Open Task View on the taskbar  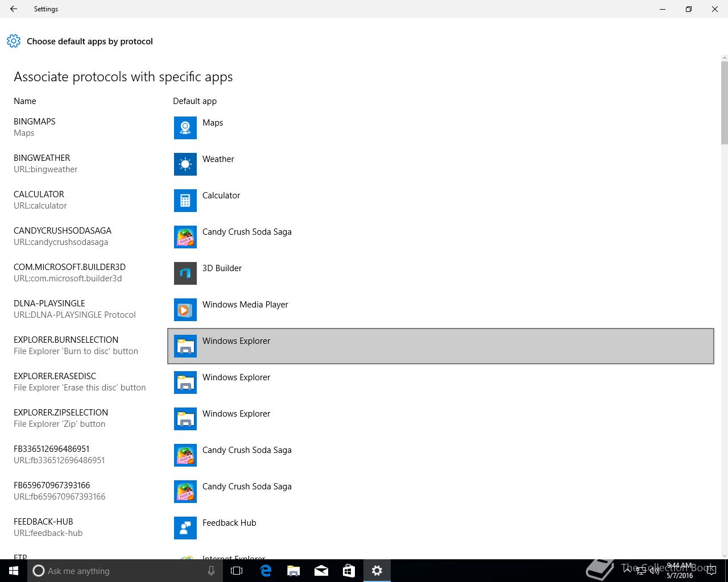237,571
